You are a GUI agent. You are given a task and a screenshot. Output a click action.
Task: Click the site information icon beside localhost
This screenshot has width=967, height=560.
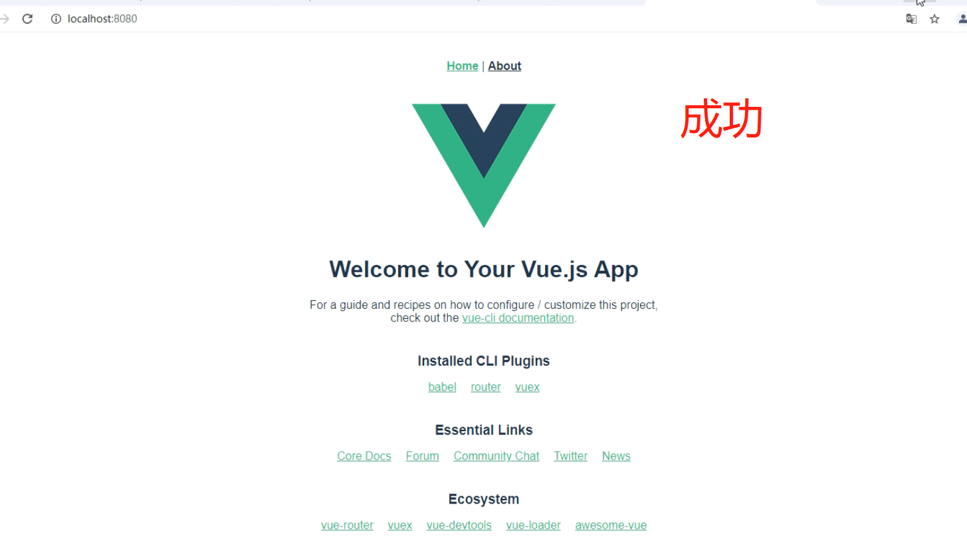(56, 19)
